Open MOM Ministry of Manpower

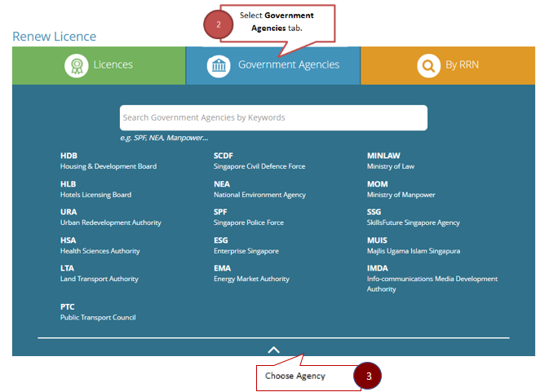(x=401, y=189)
